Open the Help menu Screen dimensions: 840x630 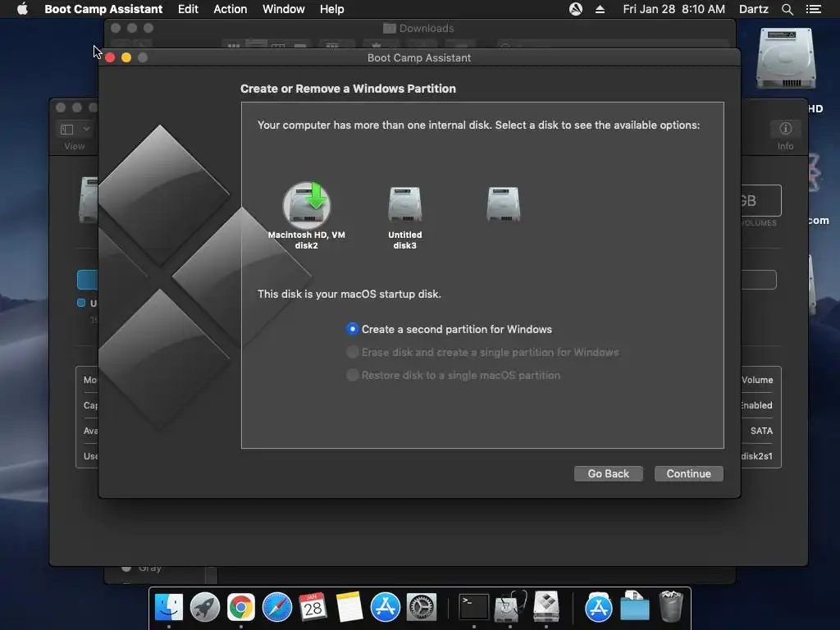(x=331, y=9)
